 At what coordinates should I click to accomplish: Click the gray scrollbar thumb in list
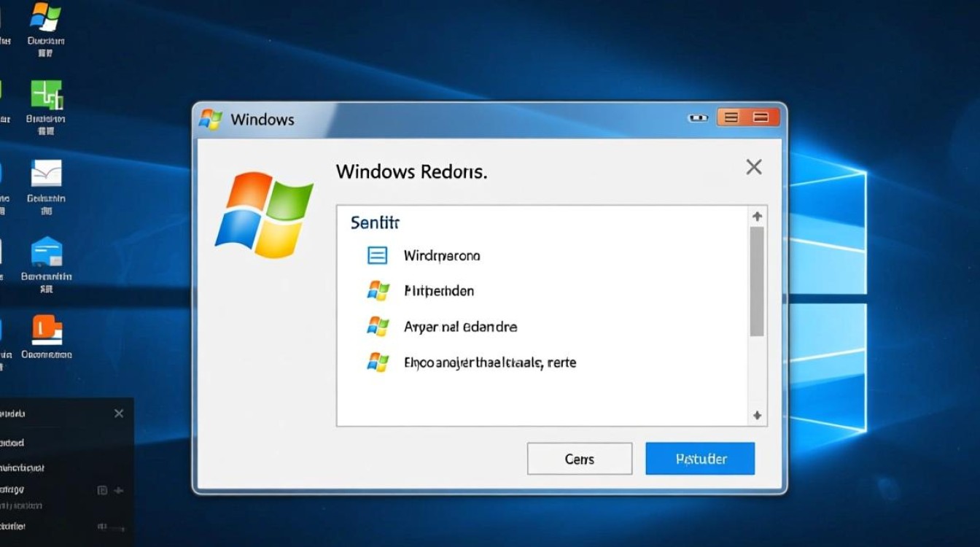point(757,281)
